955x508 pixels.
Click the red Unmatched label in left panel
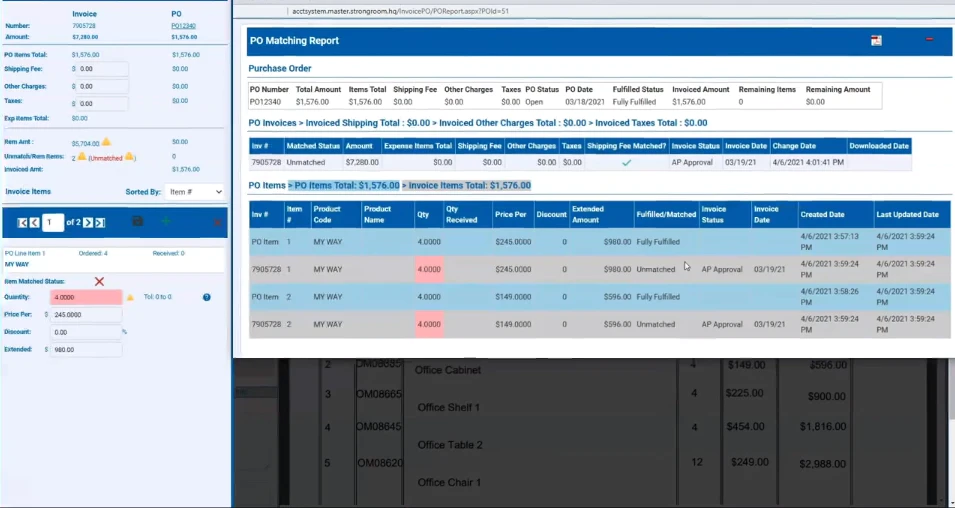pyautogui.click(x=106, y=158)
